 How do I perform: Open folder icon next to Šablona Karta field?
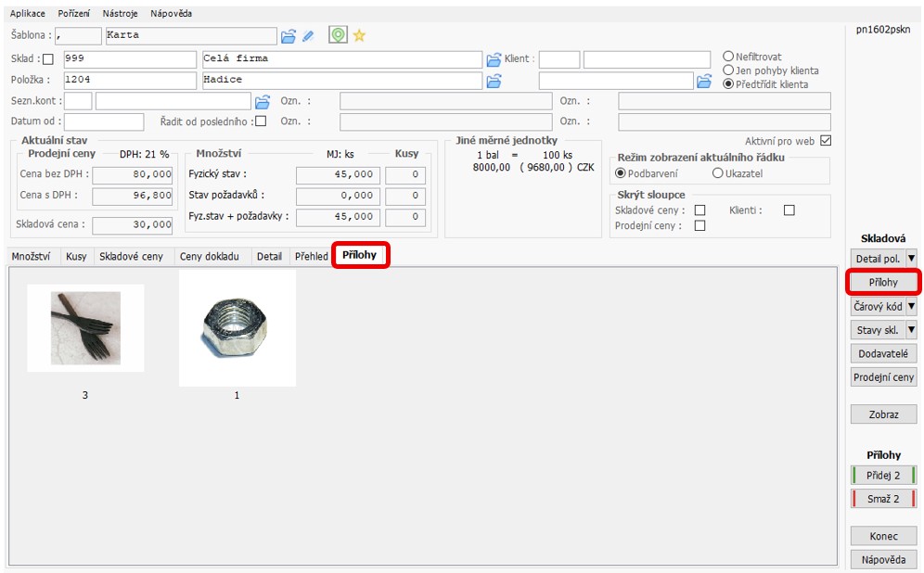tap(289, 36)
